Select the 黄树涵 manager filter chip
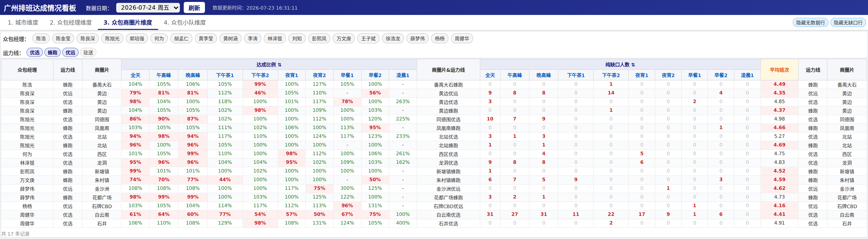Viewport: 868px width, 239px height. [231, 39]
